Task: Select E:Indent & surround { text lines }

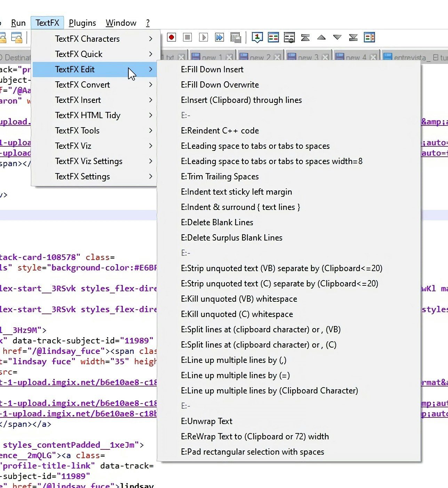Action: (x=289, y=207)
